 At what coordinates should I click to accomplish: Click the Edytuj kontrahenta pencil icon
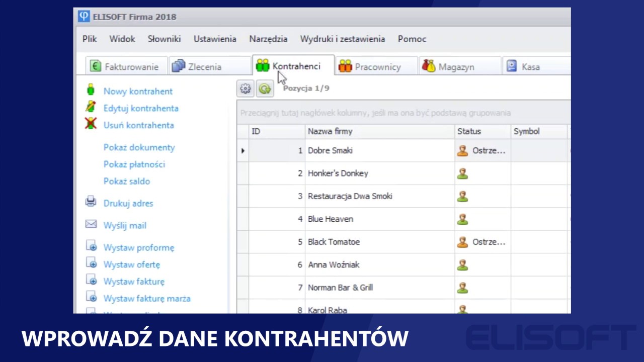point(91,107)
